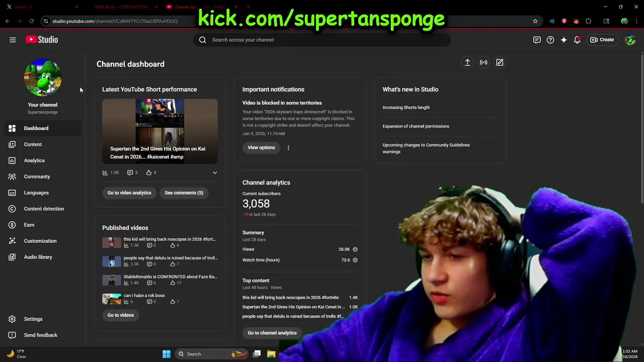Viewport: 644px width, 362px height.
Task: Click the Send feedback icon in sidebar
Action: pyautogui.click(x=12, y=335)
